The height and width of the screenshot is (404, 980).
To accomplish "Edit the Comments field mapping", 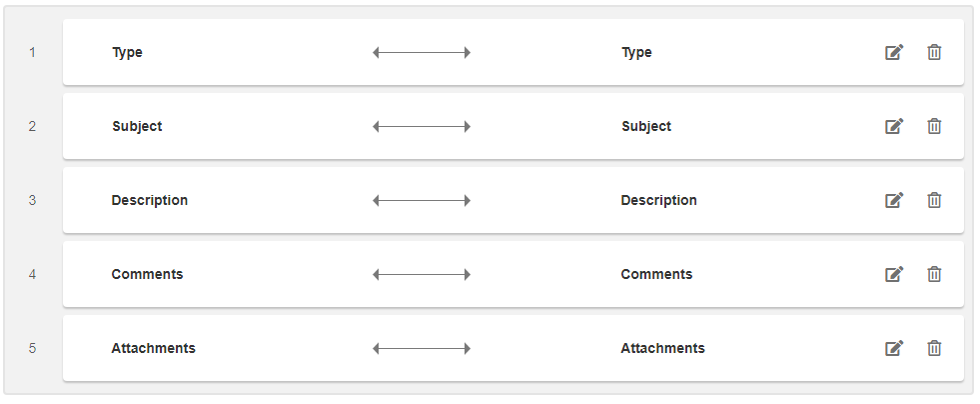I will pyautogui.click(x=894, y=274).
